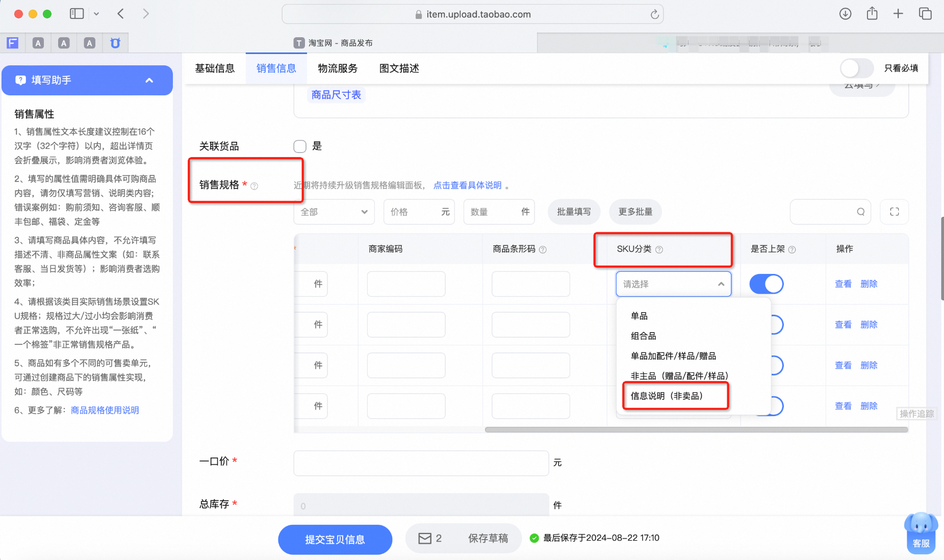The width and height of the screenshot is (944, 560).
Task: Switch to 销售信息 tab
Action: [x=276, y=68]
